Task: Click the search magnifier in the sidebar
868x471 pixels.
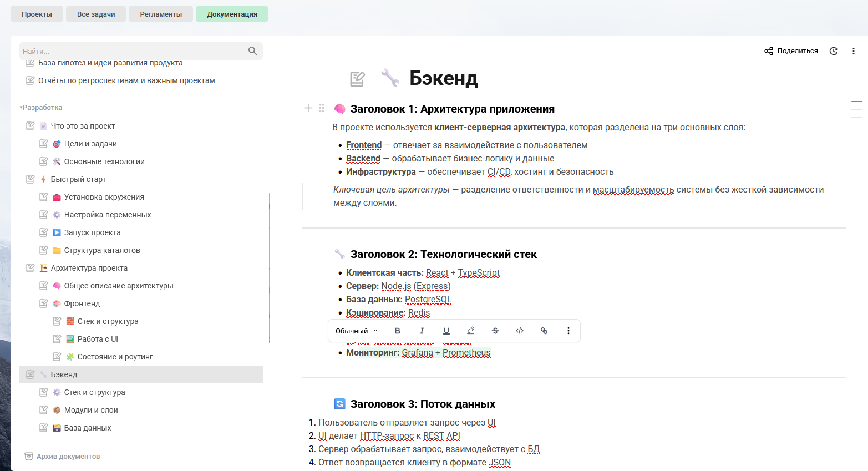Action: (x=253, y=50)
